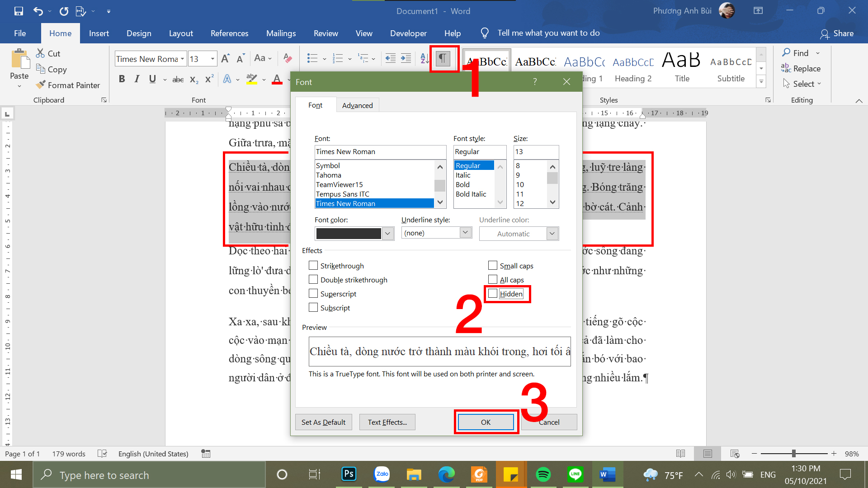This screenshot has height=488, width=868.
Task: Click the Redo icon in title bar
Action: (64, 11)
